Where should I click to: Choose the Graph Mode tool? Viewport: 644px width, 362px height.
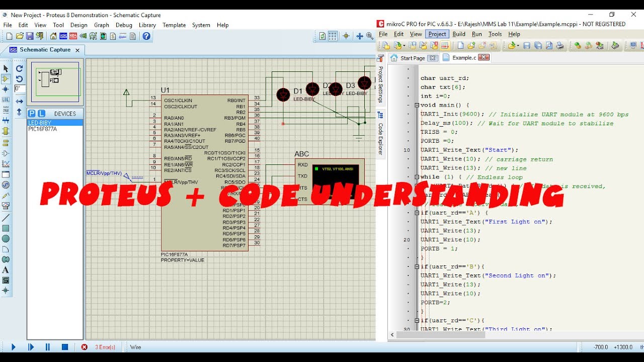(6, 164)
